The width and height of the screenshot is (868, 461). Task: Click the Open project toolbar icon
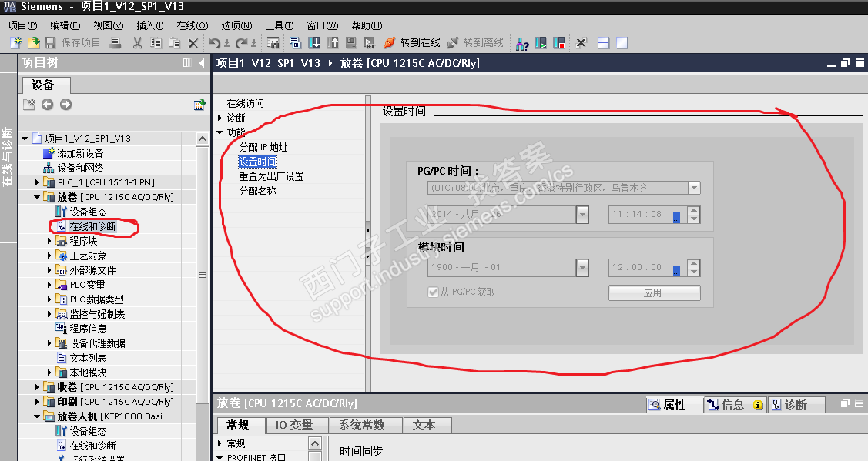tap(33, 42)
